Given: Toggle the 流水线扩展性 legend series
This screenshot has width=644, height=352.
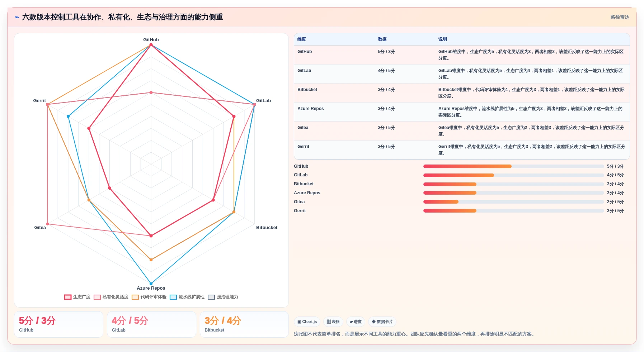Looking at the screenshot, I should point(187,297).
